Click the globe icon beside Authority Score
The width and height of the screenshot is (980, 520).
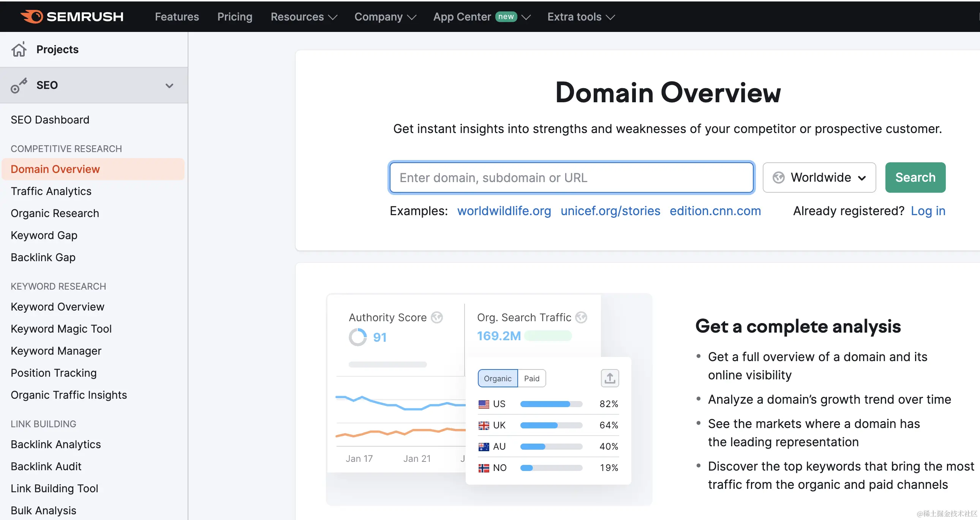pos(437,317)
